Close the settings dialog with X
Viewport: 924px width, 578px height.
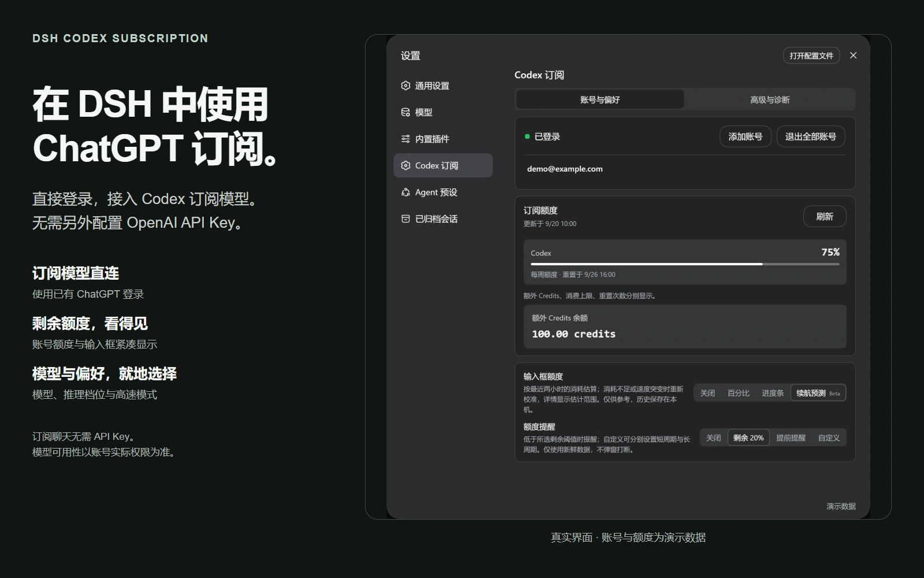pos(853,55)
